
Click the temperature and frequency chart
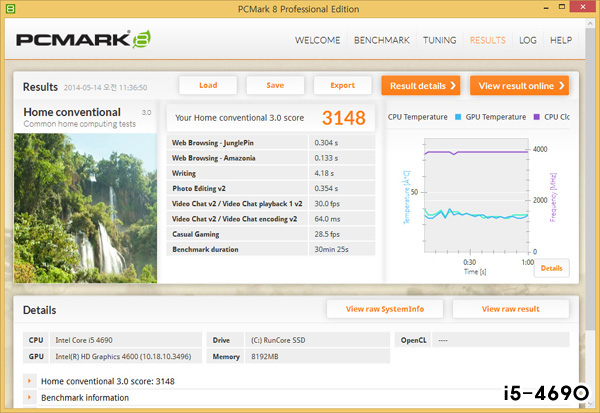tap(476, 195)
